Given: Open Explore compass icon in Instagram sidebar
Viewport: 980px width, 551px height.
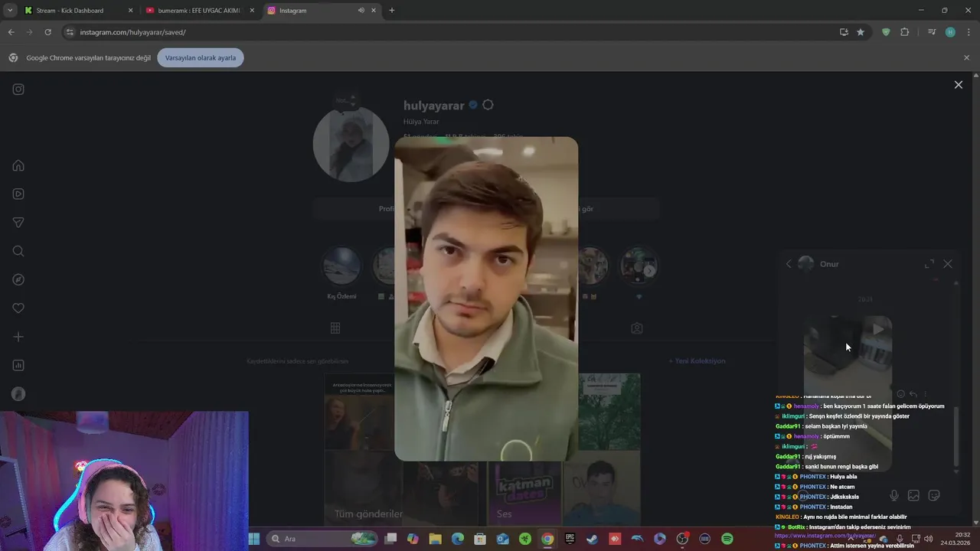Looking at the screenshot, I should click(x=18, y=279).
